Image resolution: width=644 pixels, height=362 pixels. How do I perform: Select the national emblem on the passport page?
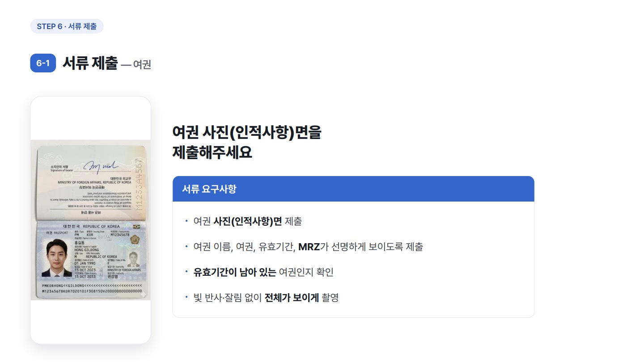(x=135, y=242)
